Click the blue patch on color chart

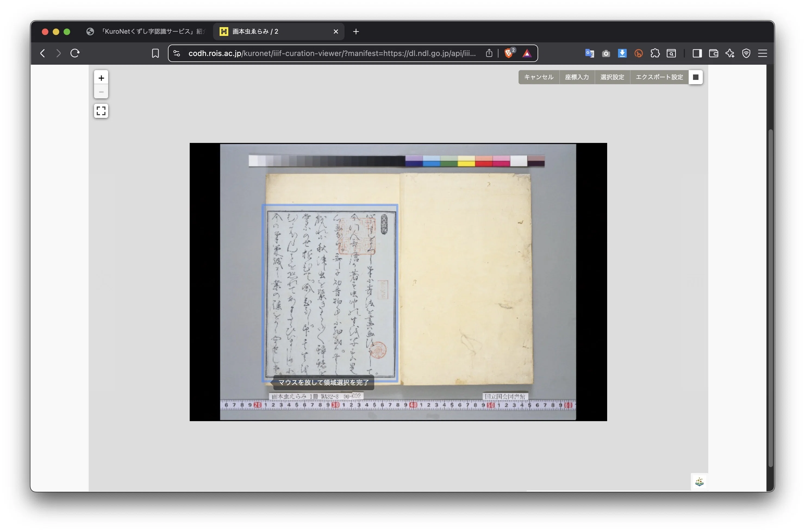tap(431, 161)
